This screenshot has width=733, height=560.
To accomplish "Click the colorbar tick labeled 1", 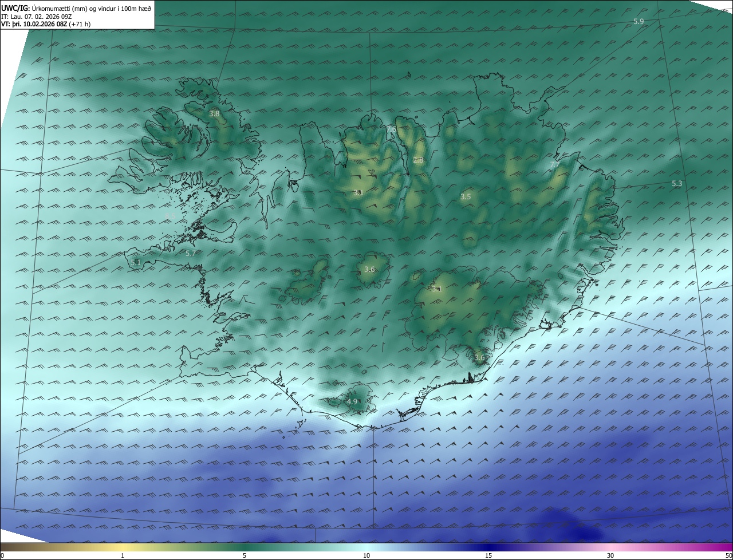I will tap(123, 556).
